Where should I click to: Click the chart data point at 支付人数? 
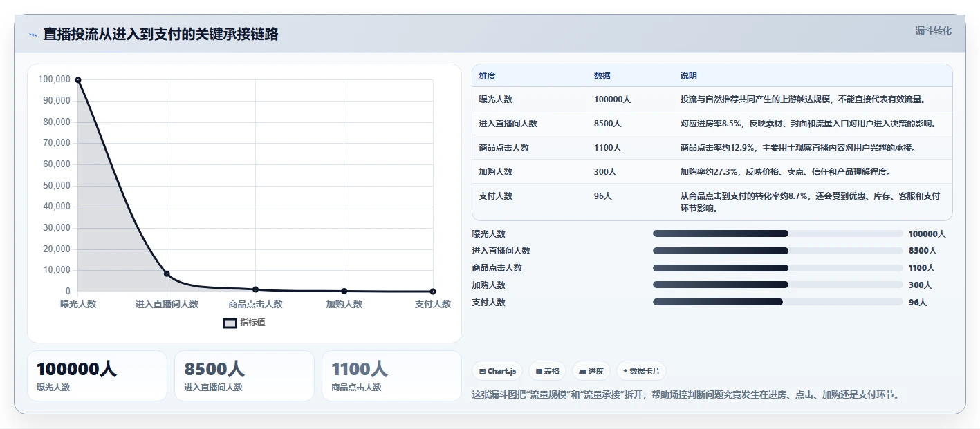tap(433, 292)
